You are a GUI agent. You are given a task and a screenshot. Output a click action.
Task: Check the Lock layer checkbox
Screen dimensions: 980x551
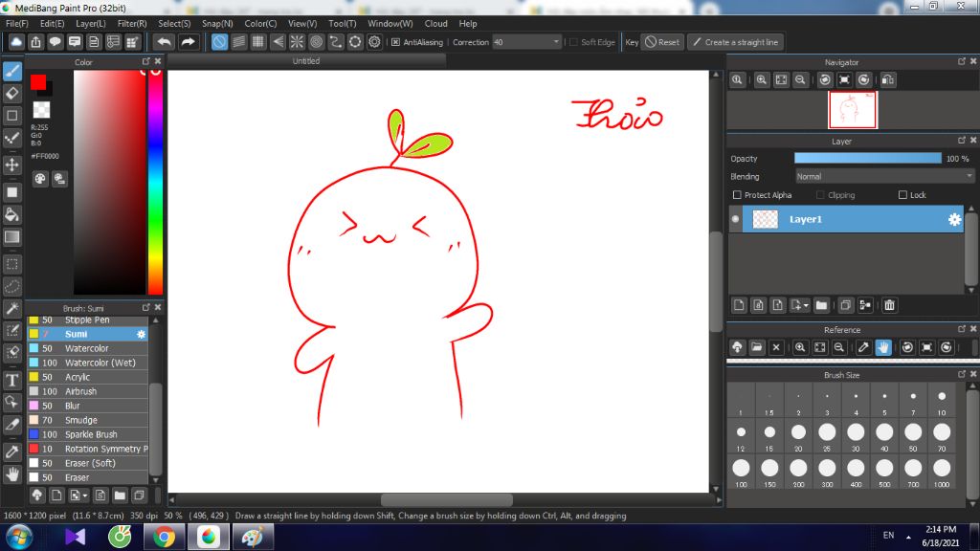(902, 195)
